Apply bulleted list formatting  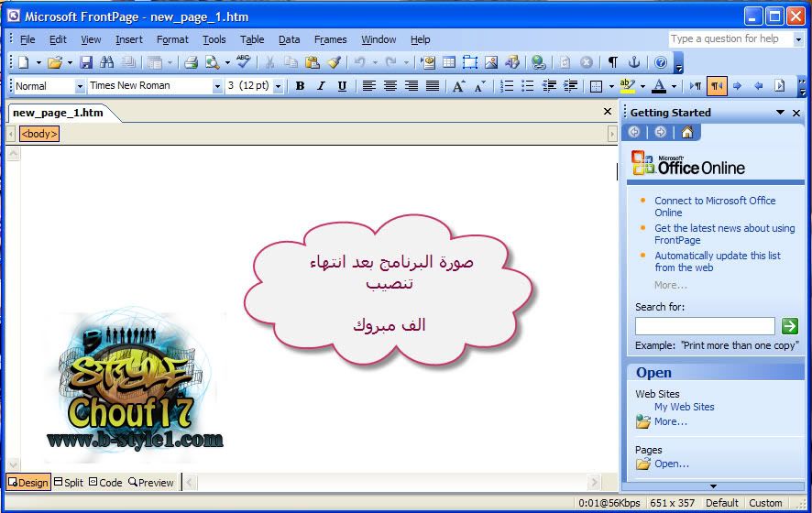click(x=527, y=86)
